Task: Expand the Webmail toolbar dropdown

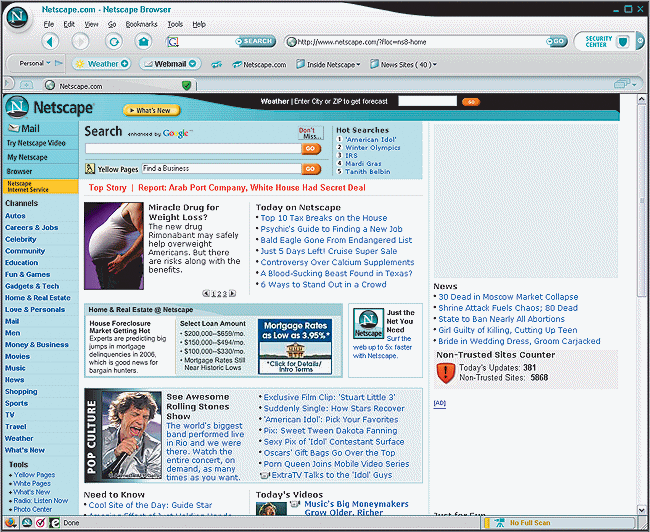Action: (x=192, y=64)
